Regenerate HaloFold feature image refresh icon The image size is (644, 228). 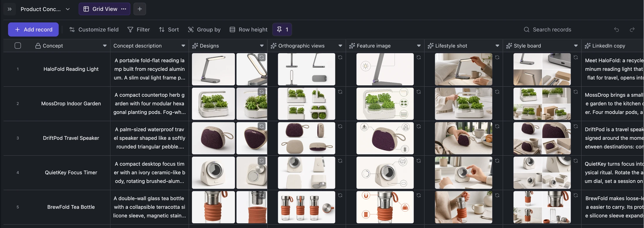[419, 57]
